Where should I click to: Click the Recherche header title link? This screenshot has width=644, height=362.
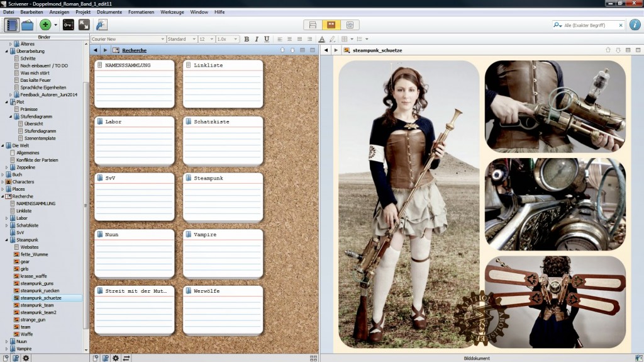[134, 50]
